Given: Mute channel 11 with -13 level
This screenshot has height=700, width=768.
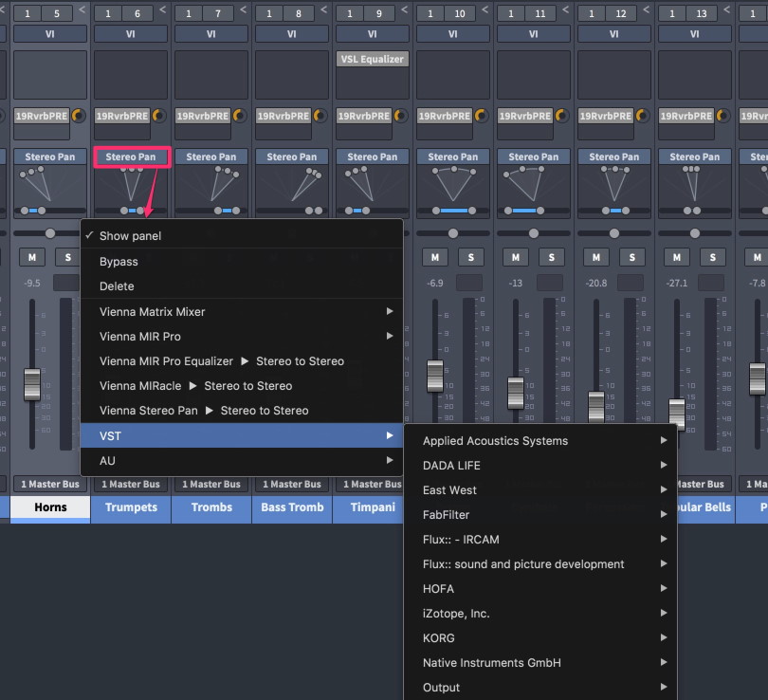Looking at the screenshot, I should pos(515,257).
